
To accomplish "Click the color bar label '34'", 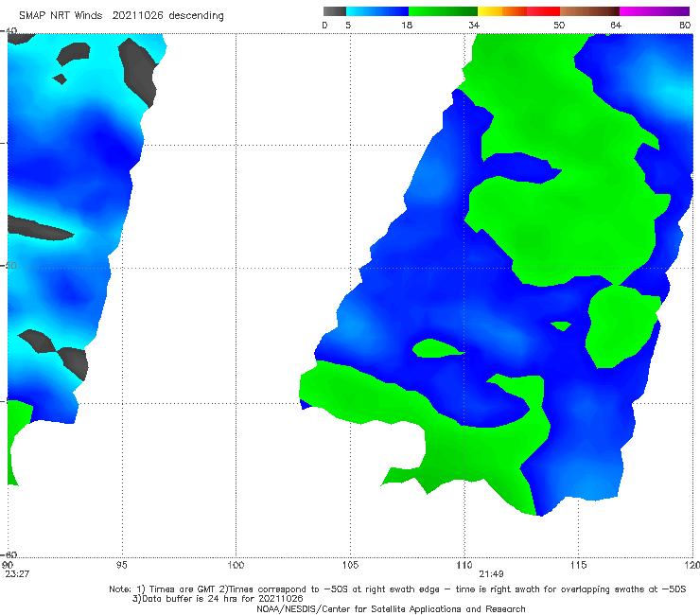I will coord(474,25).
